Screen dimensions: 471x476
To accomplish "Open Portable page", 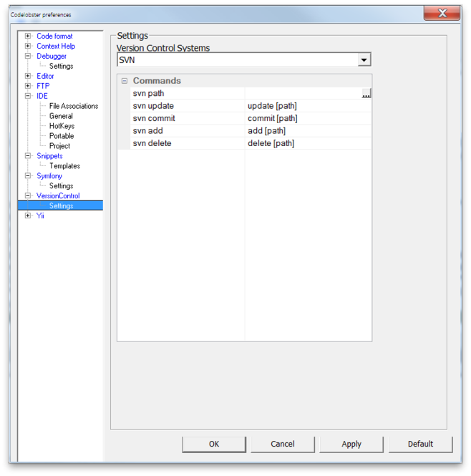I will click(62, 136).
